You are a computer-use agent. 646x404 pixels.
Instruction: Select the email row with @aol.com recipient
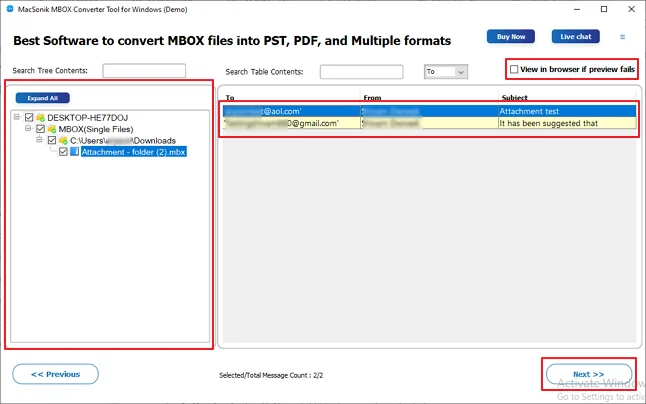[x=429, y=111]
